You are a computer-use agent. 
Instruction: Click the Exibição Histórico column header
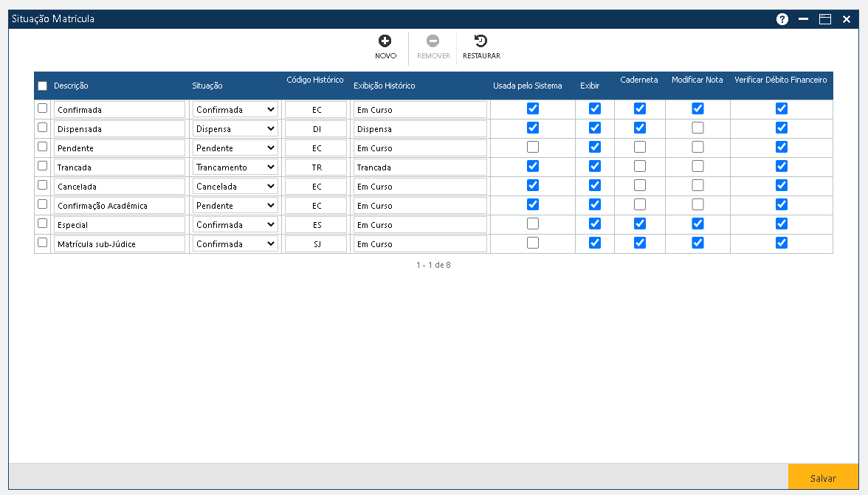click(x=384, y=86)
